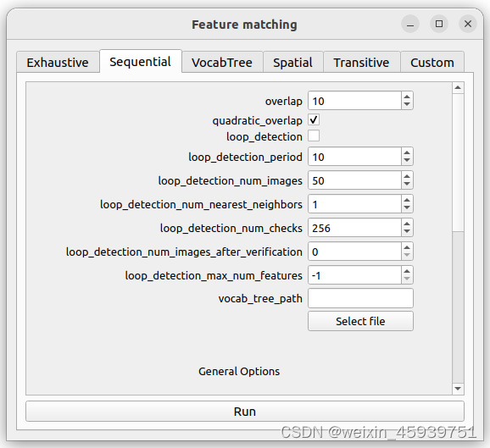Raise loop_detection_num_images_after_verification with up arrow
This screenshot has width=490, height=448.
(x=407, y=247)
